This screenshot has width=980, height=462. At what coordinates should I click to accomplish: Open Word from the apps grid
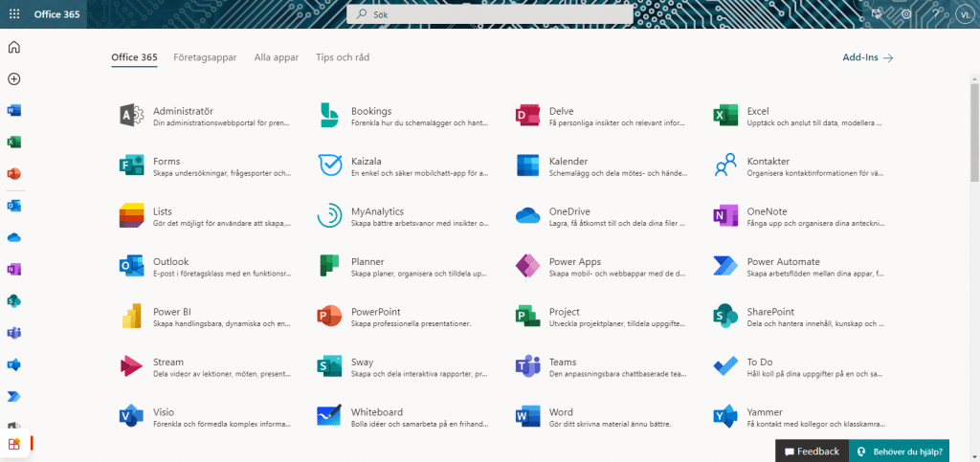coord(527,416)
